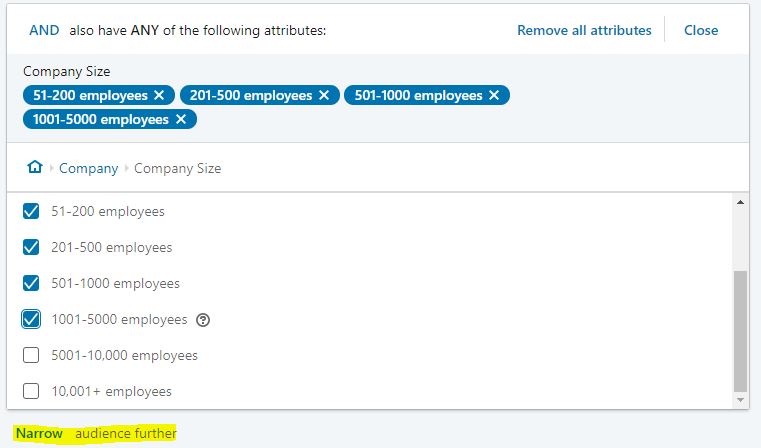The height and width of the screenshot is (448, 761).
Task: Uncheck 51-200 employees checkbox
Action: tap(31, 211)
